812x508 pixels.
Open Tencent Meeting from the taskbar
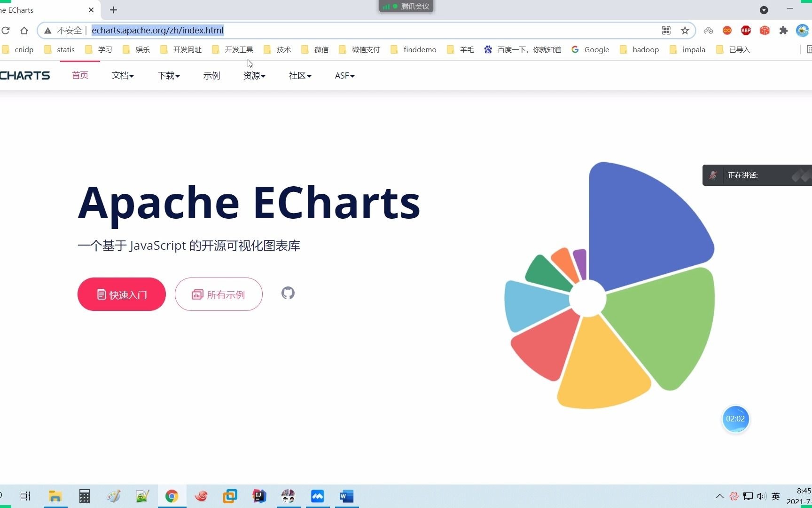[317, 496]
